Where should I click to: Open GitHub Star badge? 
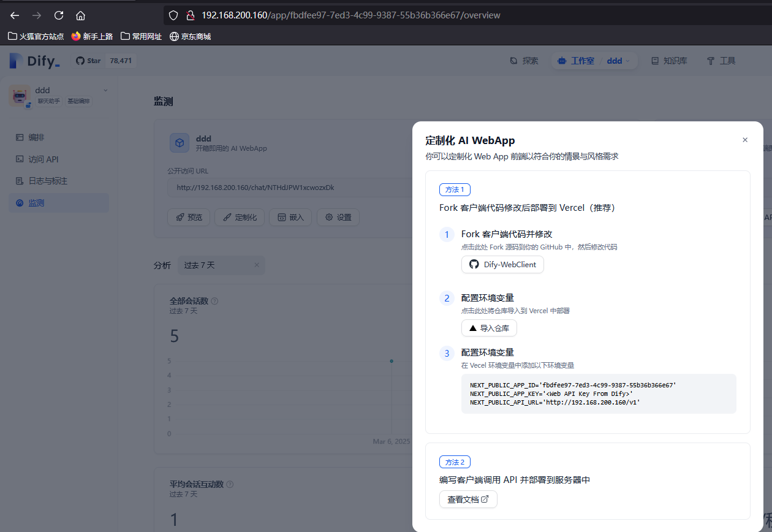(x=105, y=61)
